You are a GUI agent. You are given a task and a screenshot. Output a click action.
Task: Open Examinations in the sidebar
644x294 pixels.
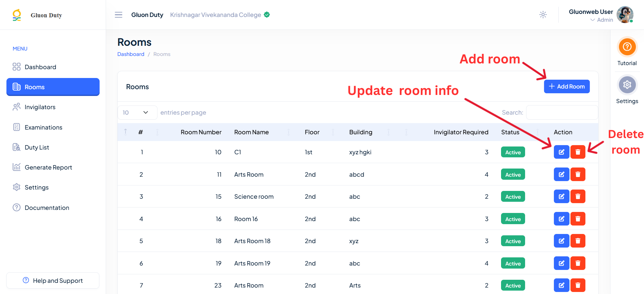tap(53, 128)
